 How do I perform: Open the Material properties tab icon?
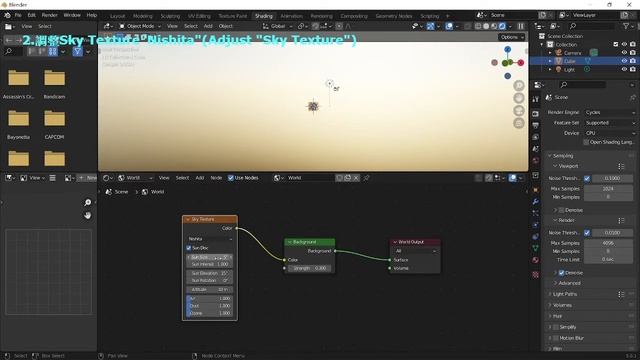(x=536, y=260)
